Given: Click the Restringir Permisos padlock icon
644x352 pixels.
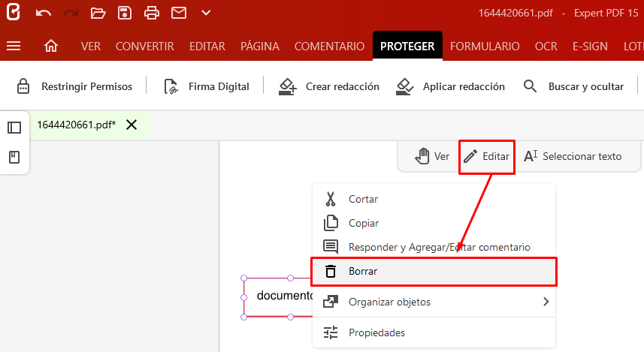Looking at the screenshot, I should (23, 86).
